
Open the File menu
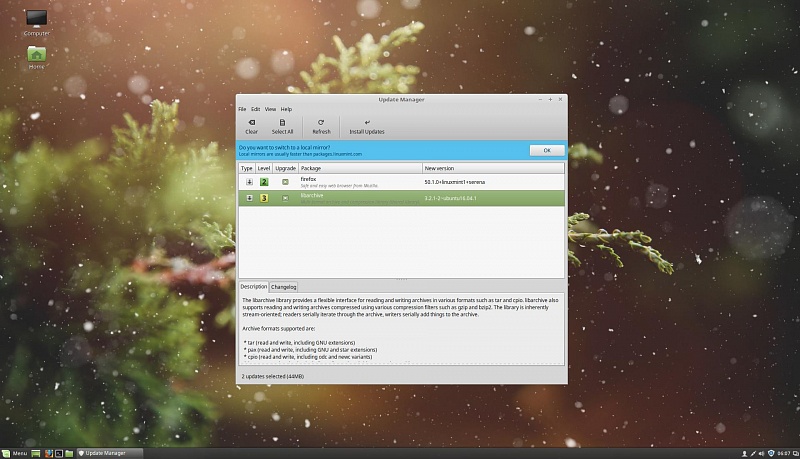click(242, 109)
